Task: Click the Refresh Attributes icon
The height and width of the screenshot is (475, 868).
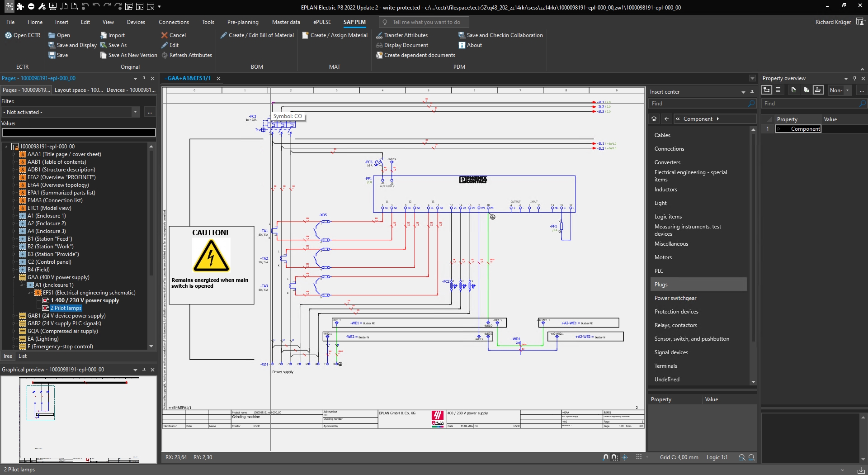Action: click(165, 55)
